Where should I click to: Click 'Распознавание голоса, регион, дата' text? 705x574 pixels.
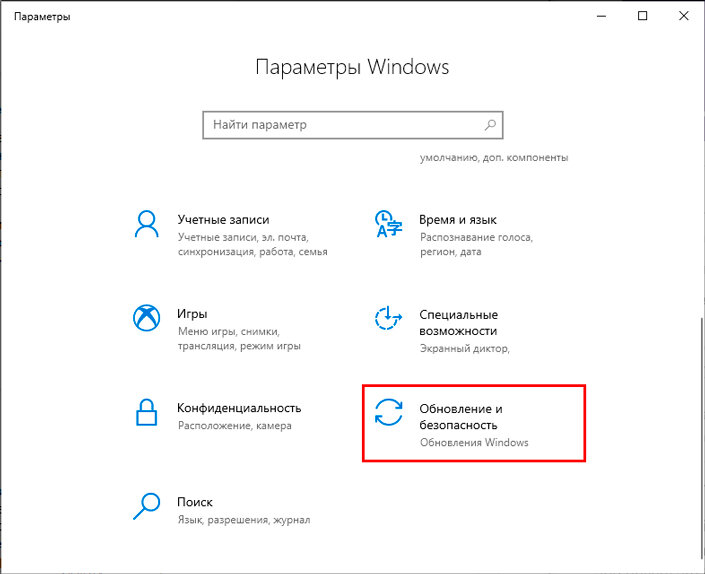(477, 245)
